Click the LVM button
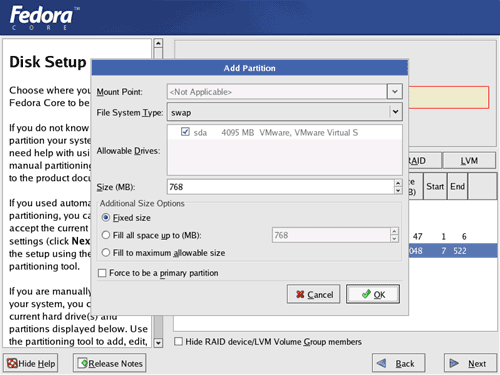The image size is (500, 375). pyautogui.click(x=469, y=161)
